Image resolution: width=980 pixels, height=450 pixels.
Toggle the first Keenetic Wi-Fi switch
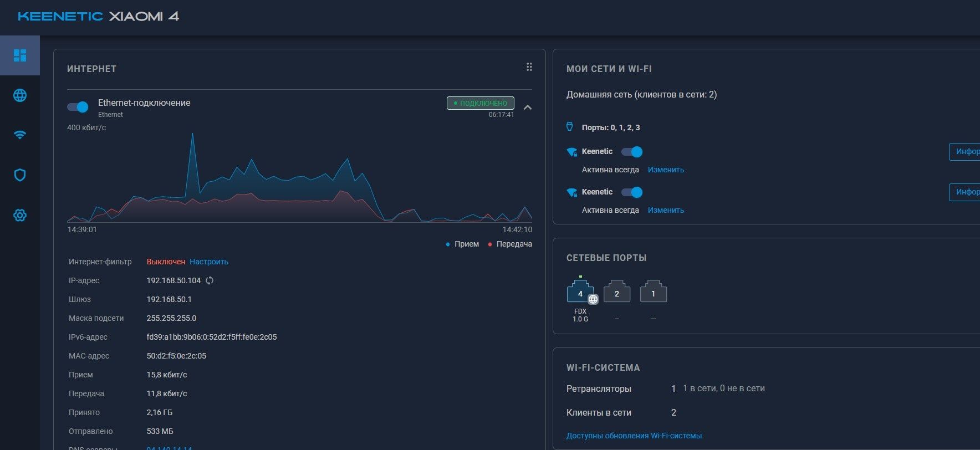tap(632, 152)
